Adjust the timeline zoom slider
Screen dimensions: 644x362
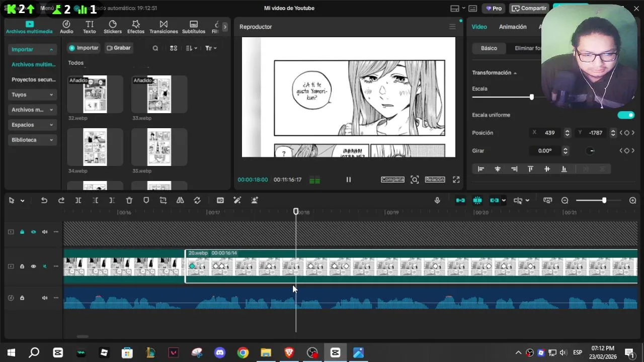click(604, 200)
